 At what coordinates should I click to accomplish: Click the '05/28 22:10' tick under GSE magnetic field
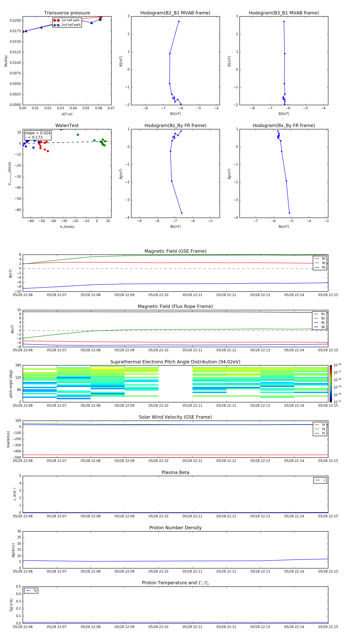click(158, 295)
